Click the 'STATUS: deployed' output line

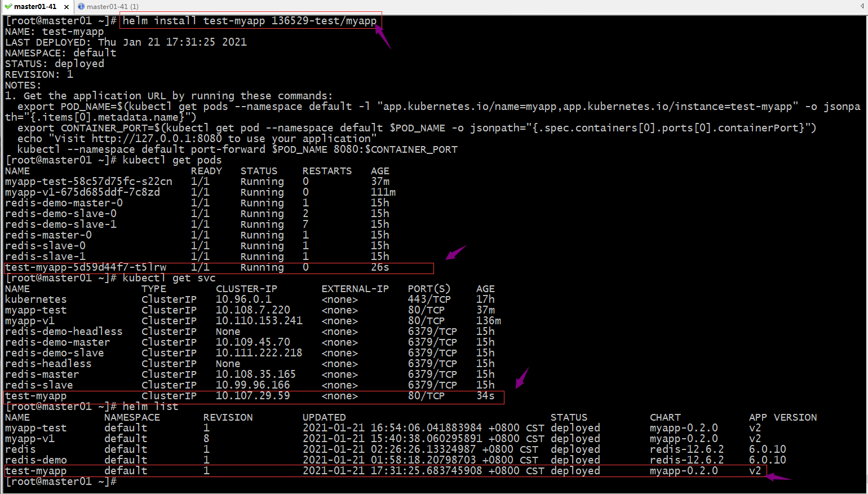click(55, 64)
